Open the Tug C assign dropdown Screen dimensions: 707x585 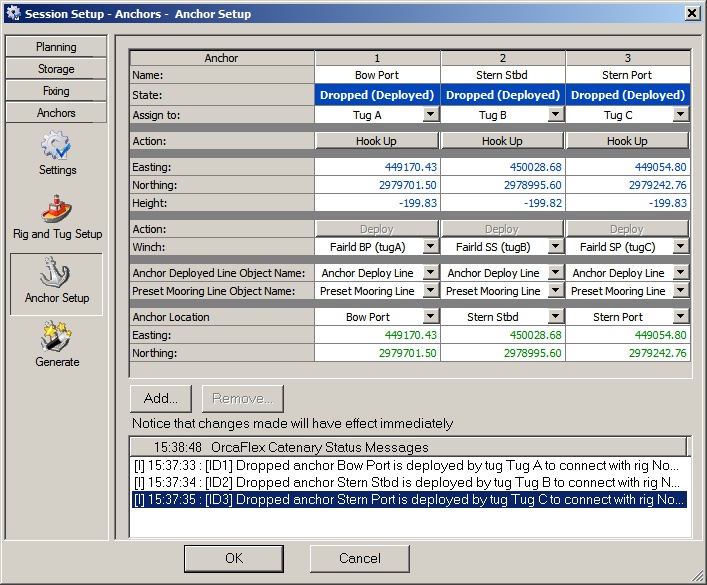681,115
